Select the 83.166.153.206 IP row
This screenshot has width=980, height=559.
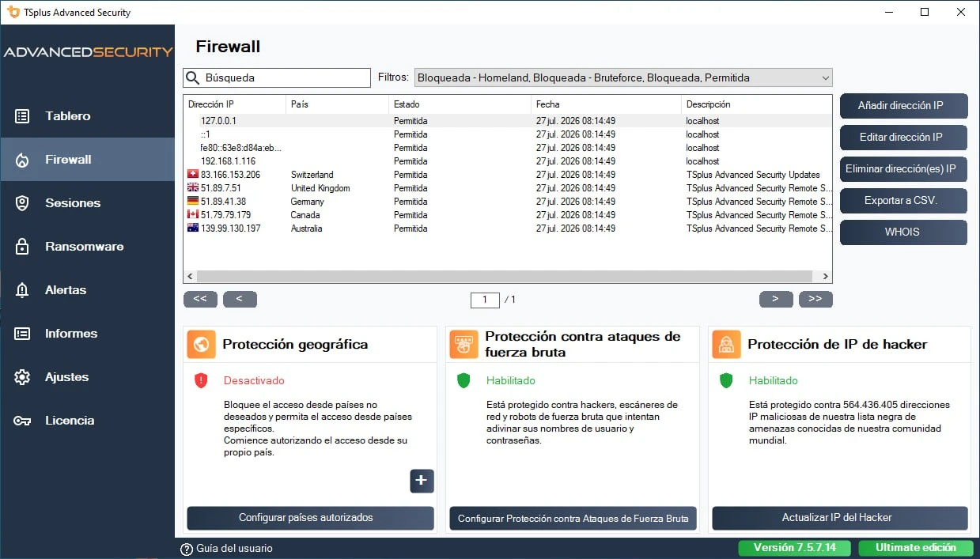[508, 175]
